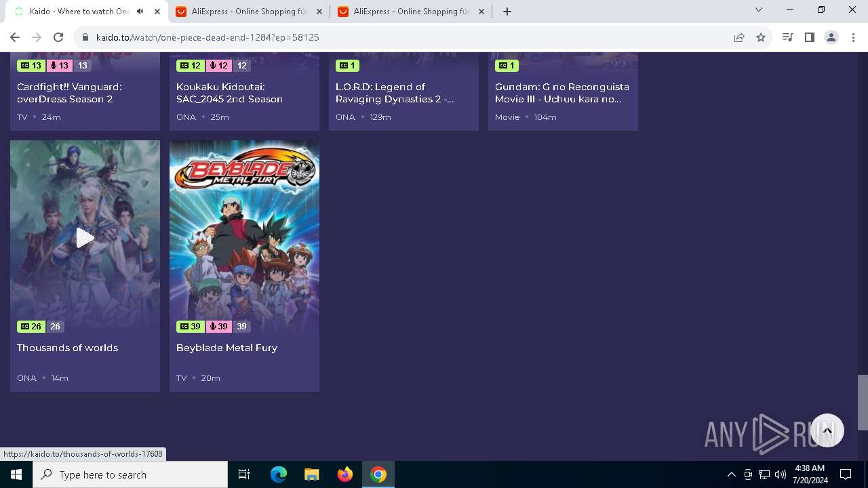Image resolution: width=868 pixels, height=488 pixels.
Task: Open the volume control in system tray
Action: [x=781, y=474]
